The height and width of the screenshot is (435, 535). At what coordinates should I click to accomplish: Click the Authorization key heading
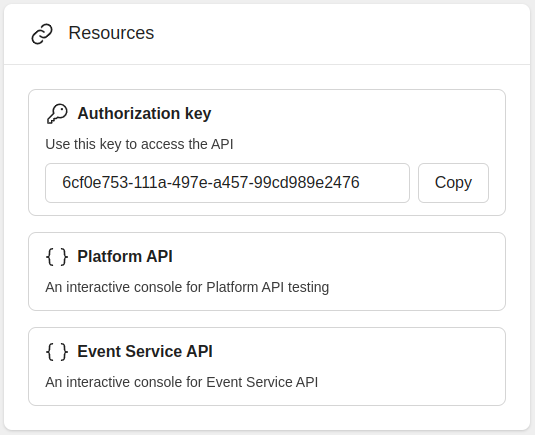pyautogui.click(x=144, y=113)
